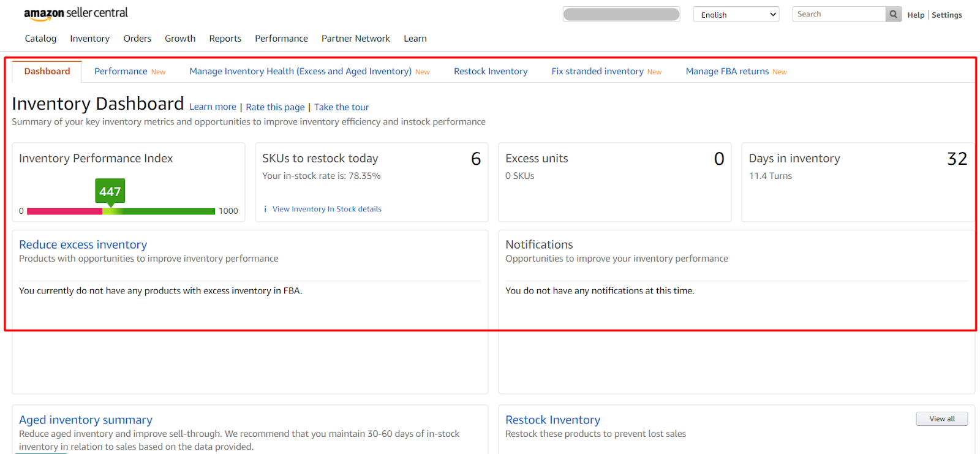Image resolution: width=980 pixels, height=454 pixels.
Task: Click the info icon beside View Inventory In Stock details
Action: click(265, 209)
